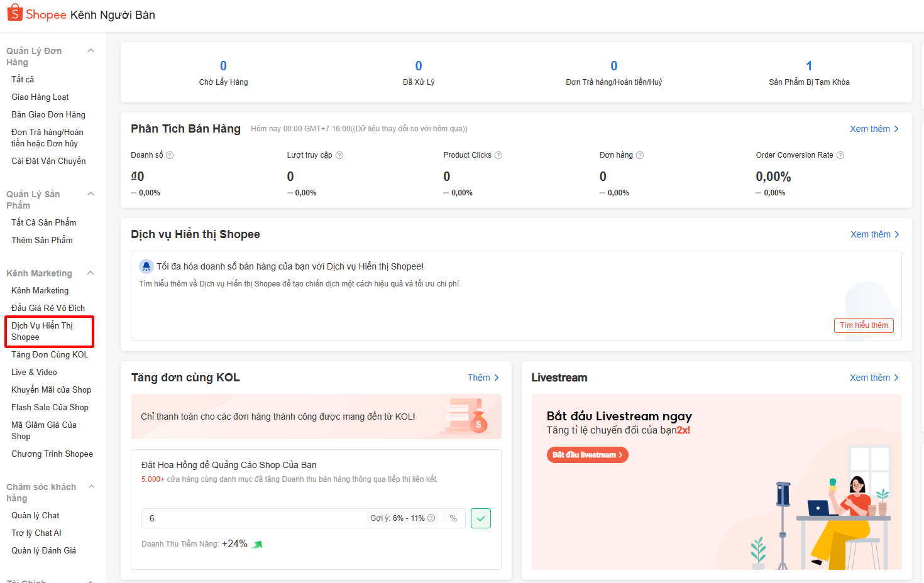Click help icon for Order Conversion Rate
Image resolution: width=924 pixels, height=583 pixels.
click(840, 155)
